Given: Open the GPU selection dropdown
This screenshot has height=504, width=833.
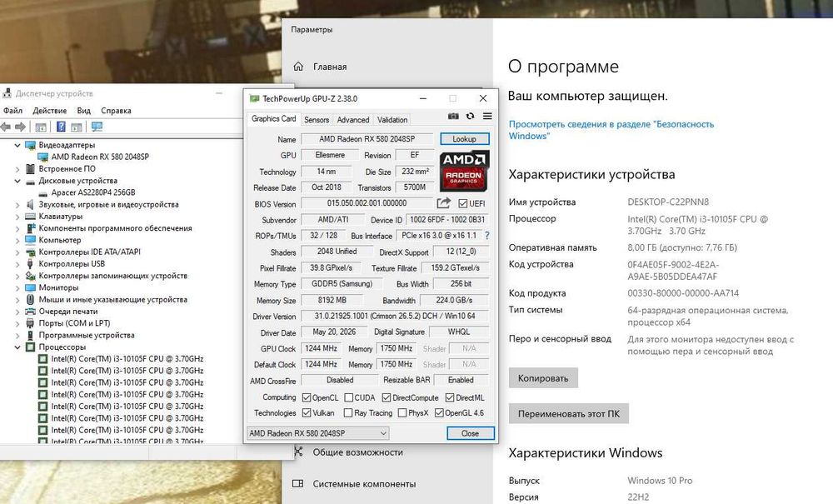Looking at the screenshot, I should click(317, 433).
